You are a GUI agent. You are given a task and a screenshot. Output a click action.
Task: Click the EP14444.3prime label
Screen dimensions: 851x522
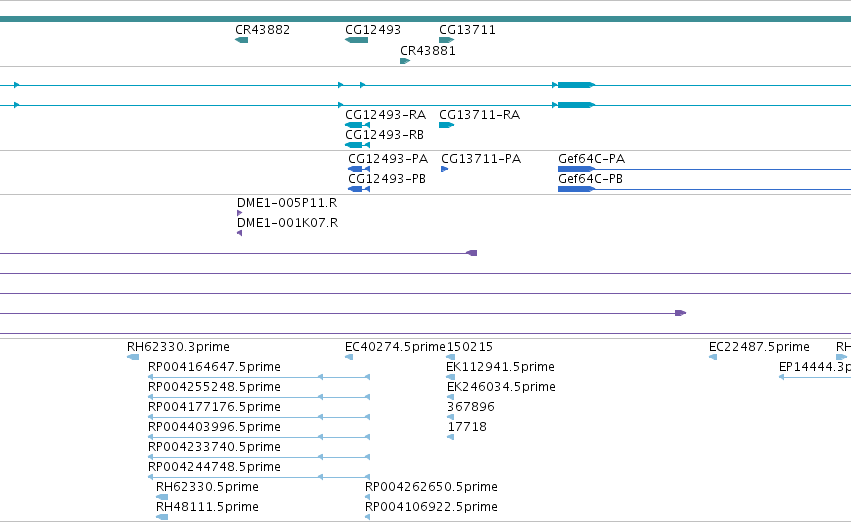[x=815, y=367]
